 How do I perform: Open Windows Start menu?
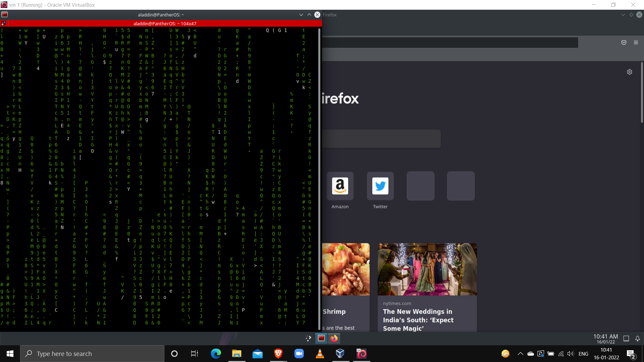(10, 354)
